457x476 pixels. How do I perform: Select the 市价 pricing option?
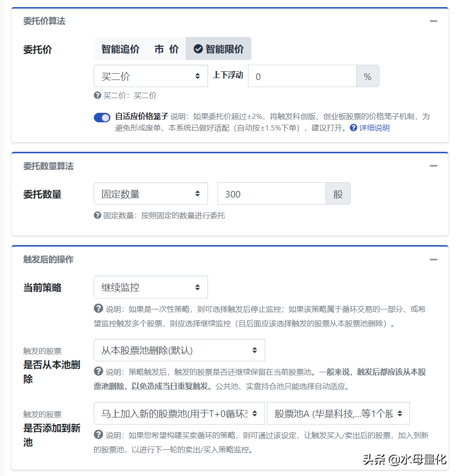(x=167, y=49)
